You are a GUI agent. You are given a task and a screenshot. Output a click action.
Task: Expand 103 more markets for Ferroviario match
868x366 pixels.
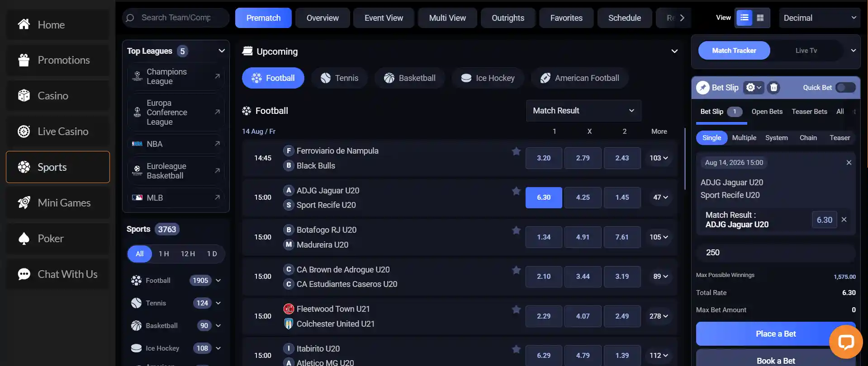(x=659, y=158)
